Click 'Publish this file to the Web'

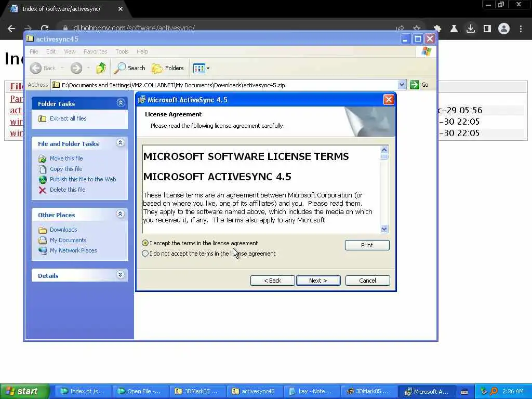tap(83, 179)
